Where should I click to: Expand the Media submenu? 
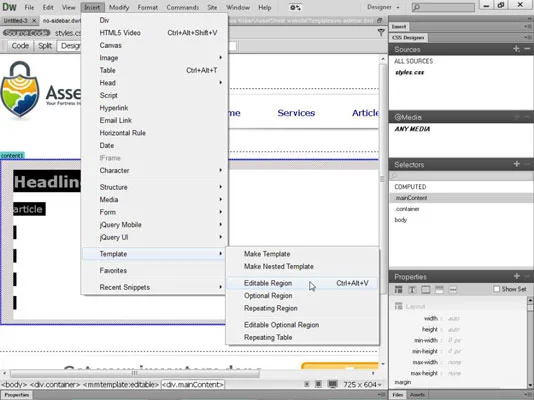pyautogui.click(x=155, y=199)
